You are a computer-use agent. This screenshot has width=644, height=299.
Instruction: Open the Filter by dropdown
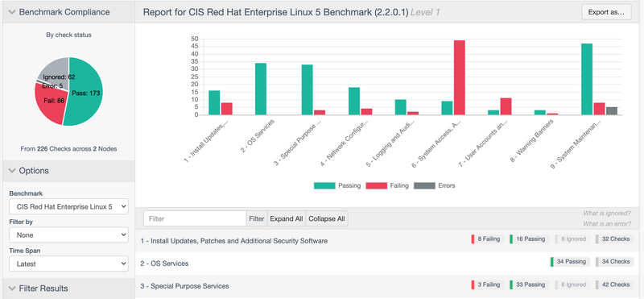tap(68, 235)
